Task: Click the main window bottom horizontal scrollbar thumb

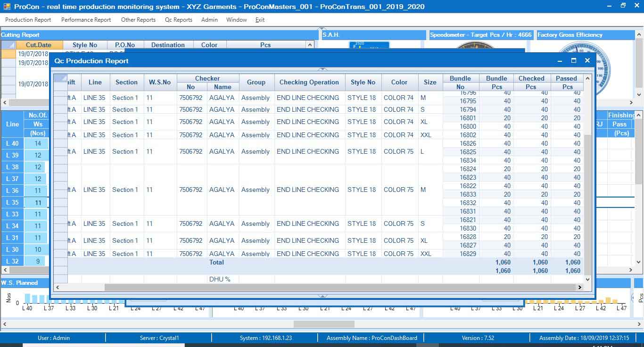Action: pyautogui.click(x=324, y=324)
